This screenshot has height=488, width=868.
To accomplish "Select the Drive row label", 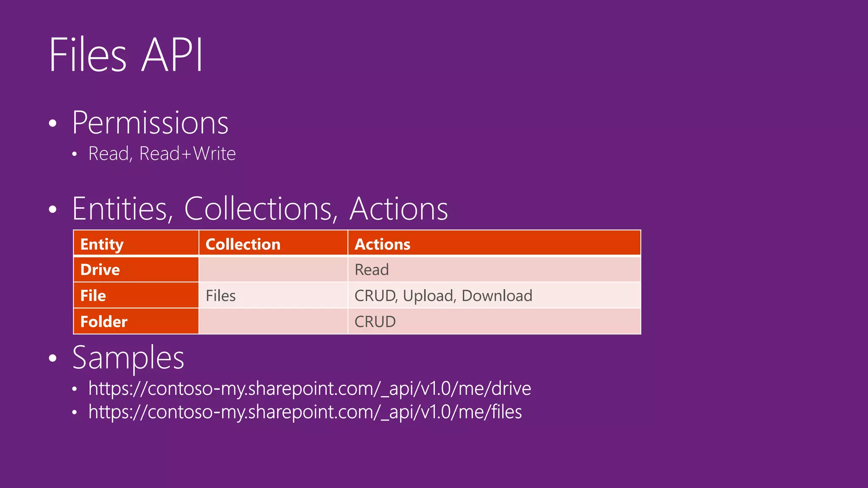I will pos(136,269).
